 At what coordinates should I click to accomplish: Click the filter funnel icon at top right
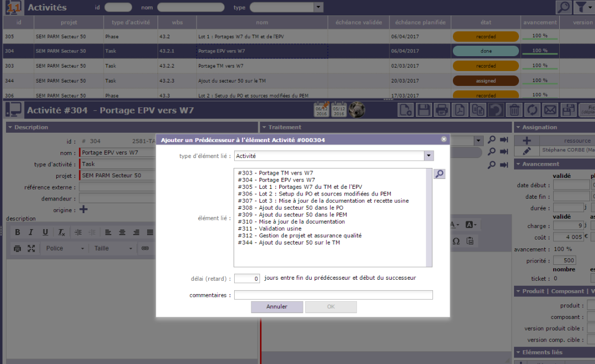click(x=582, y=7)
